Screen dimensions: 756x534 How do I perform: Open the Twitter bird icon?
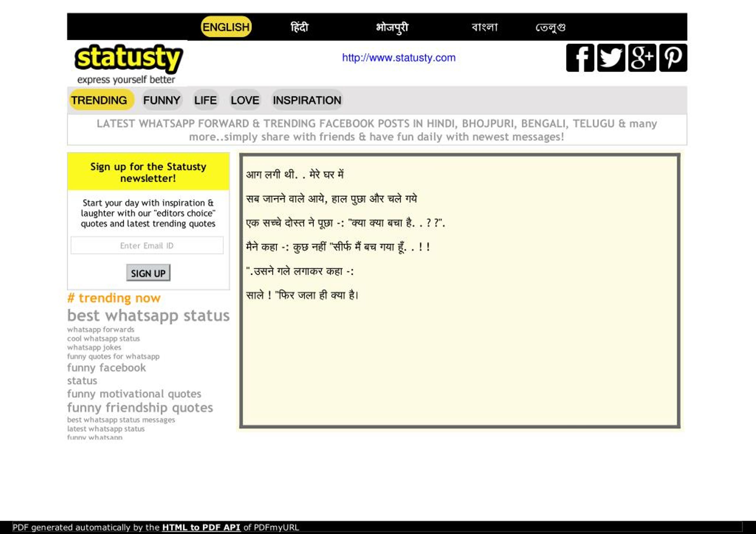click(x=611, y=58)
